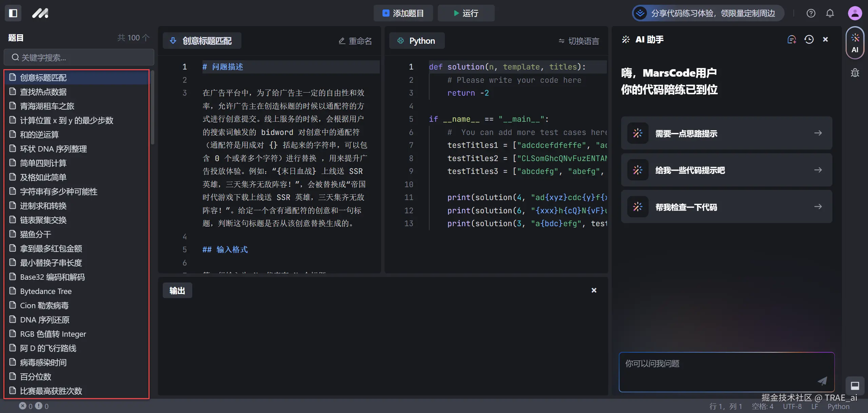Click the 运行 run button

[466, 13]
